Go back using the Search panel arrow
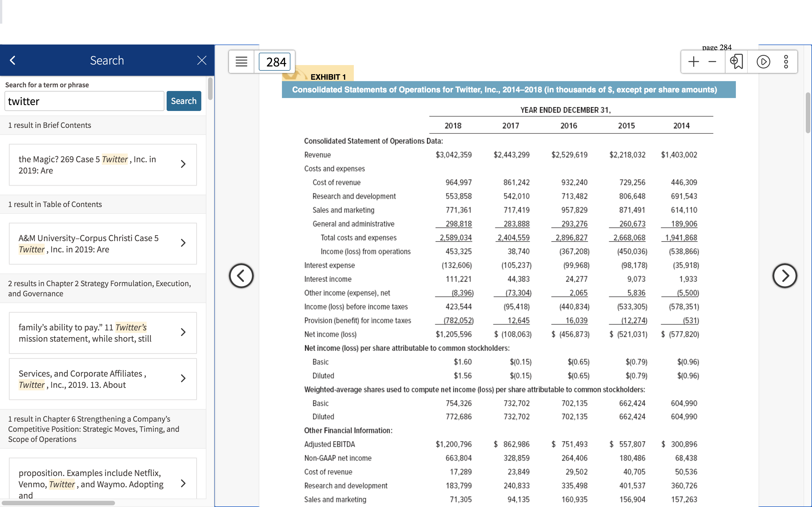Viewport: 812px width, 507px height. point(13,60)
